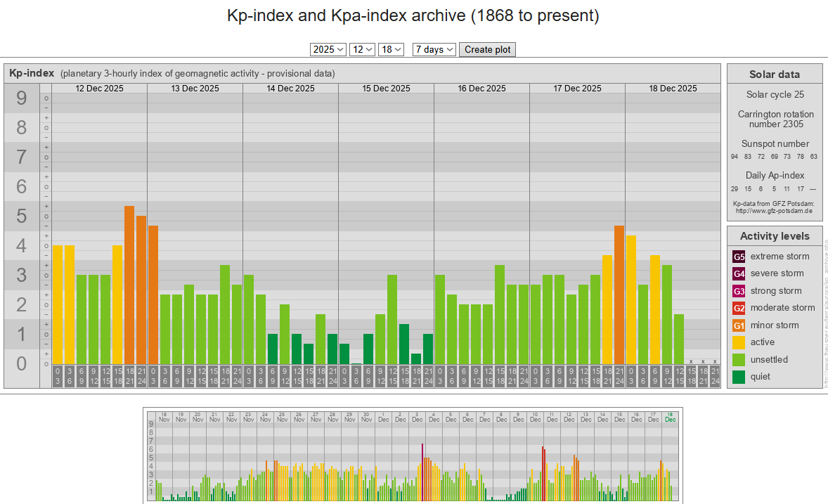Open the GFZ Potsdam website link
828x504 pixels.
point(774,210)
